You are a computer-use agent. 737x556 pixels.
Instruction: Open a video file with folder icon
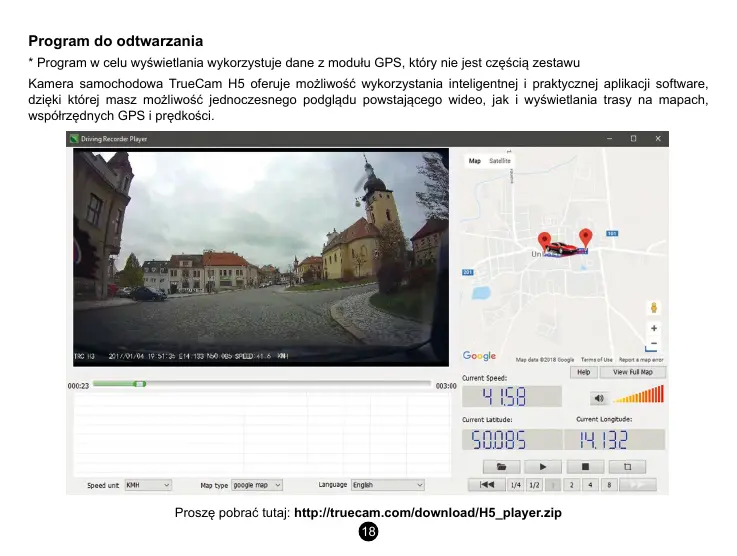502,467
